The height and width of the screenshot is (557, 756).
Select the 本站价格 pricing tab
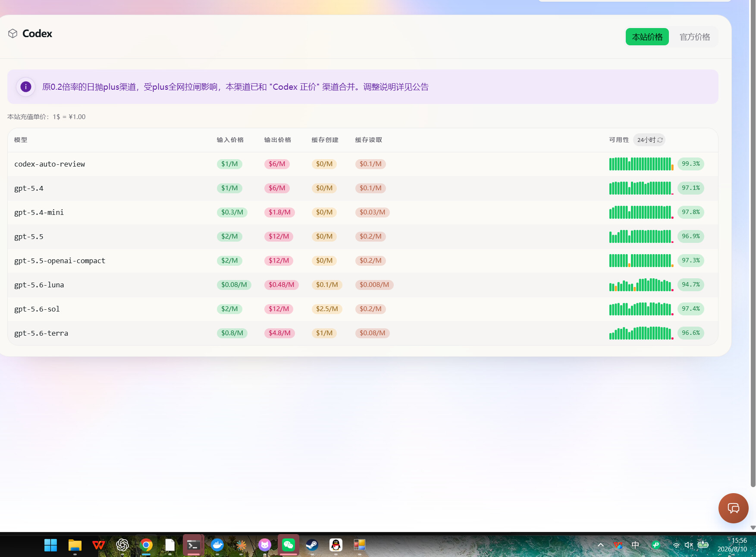647,37
